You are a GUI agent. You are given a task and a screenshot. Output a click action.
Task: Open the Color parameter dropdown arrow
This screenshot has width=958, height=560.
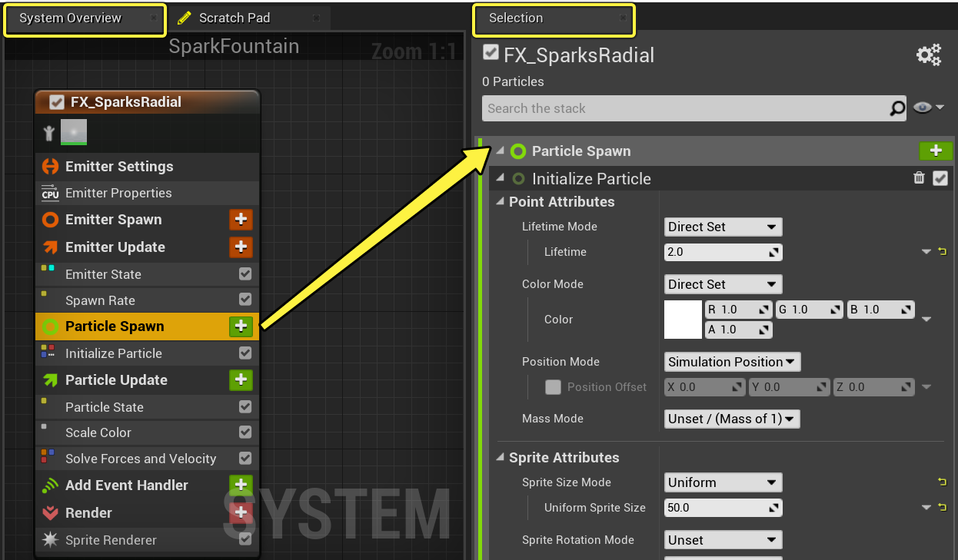pyautogui.click(x=926, y=320)
